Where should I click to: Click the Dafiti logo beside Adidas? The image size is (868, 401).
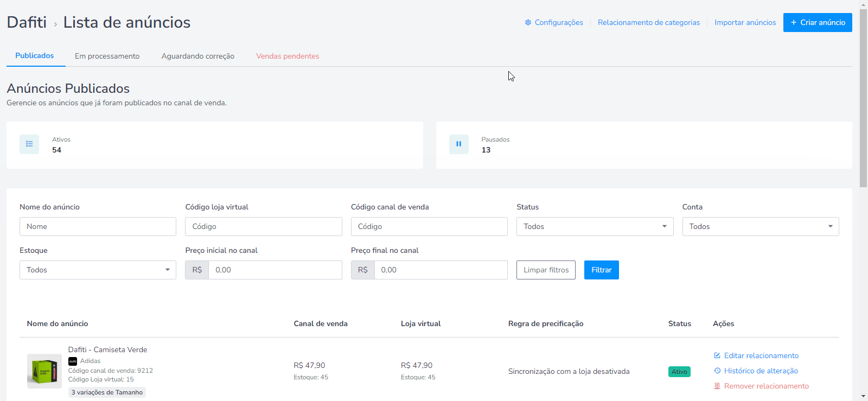point(73,361)
